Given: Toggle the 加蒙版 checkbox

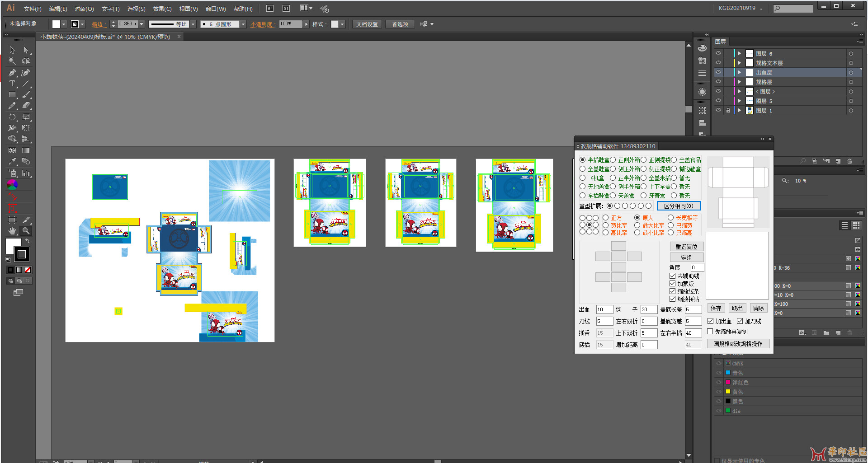Looking at the screenshot, I should point(672,284).
